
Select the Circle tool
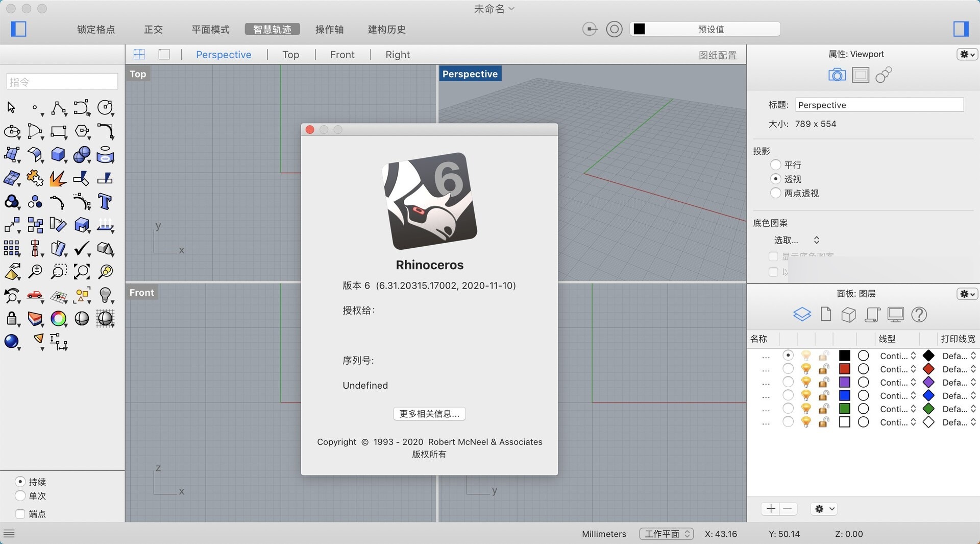coord(105,107)
